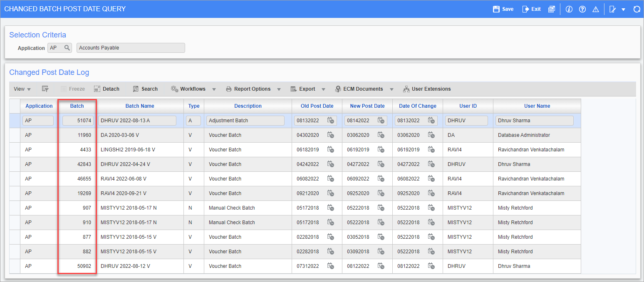Click the edit page pencil icon
The height and width of the screenshot is (282, 644).
(x=612, y=9)
